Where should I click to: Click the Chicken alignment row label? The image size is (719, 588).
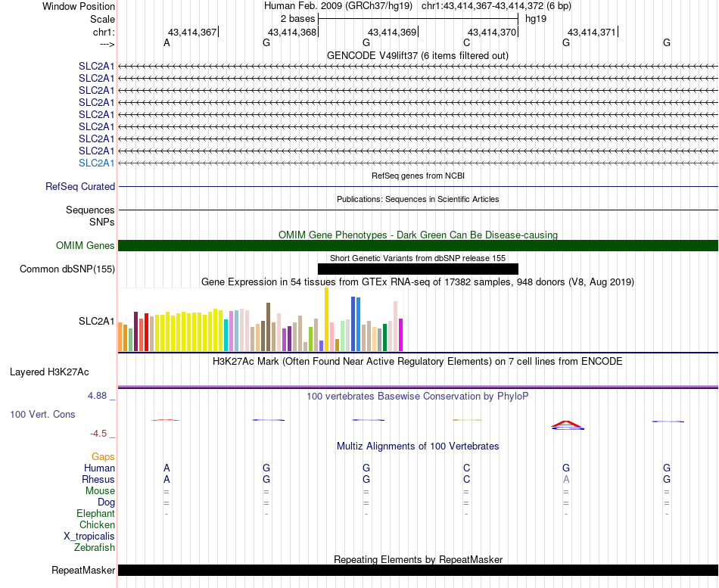[x=97, y=524]
